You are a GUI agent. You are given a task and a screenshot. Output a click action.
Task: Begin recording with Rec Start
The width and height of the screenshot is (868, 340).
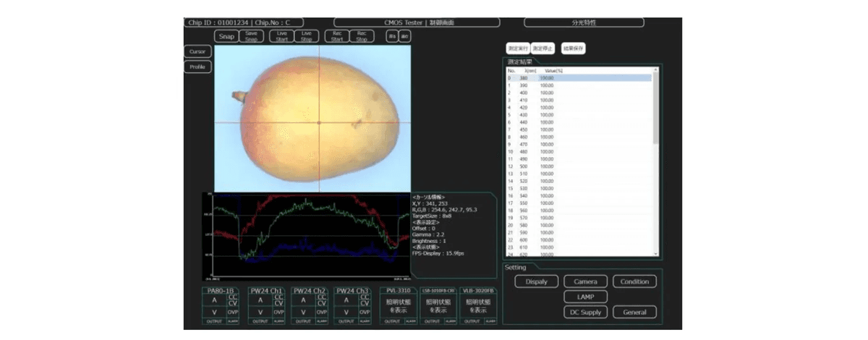(x=338, y=36)
